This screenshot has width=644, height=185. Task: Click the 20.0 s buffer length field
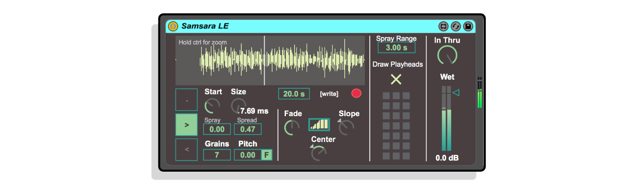(294, 94)
